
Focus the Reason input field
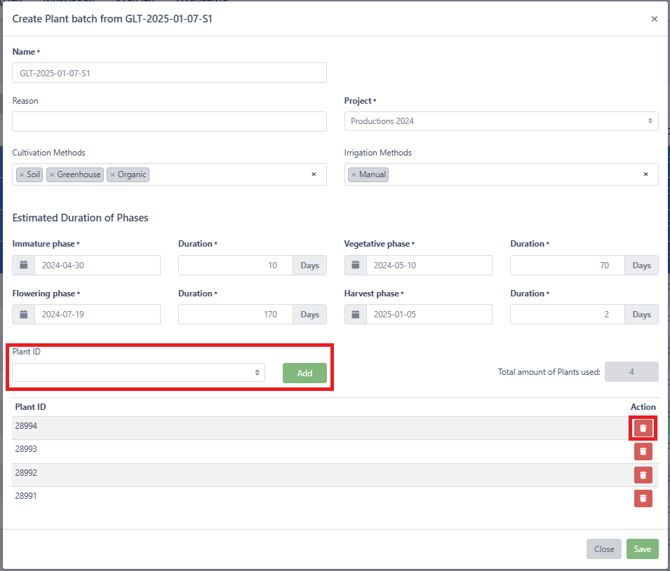click(169, 122)
